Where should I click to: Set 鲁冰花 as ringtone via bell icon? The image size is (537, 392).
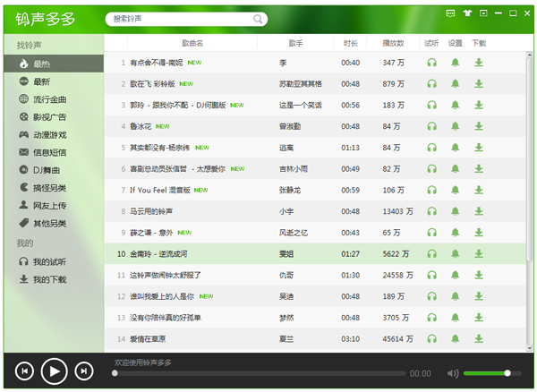point(456,126)
